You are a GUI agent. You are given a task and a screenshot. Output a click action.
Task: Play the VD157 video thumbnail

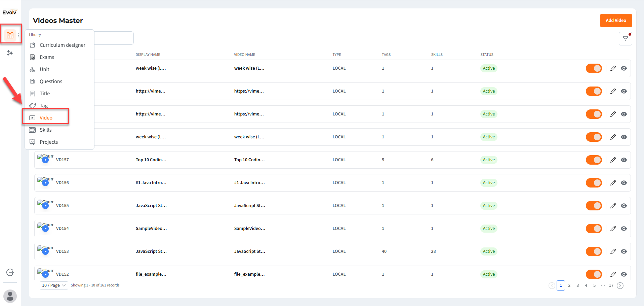tap(45, 160)
